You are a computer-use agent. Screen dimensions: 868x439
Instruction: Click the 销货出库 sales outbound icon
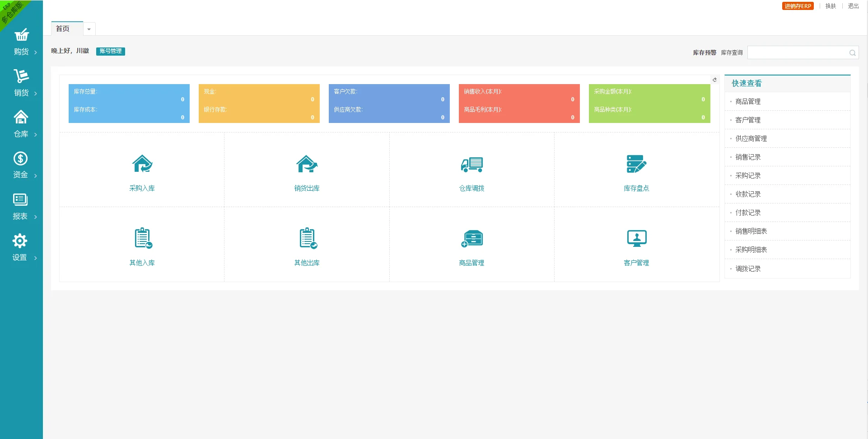[x=307, y=164]
